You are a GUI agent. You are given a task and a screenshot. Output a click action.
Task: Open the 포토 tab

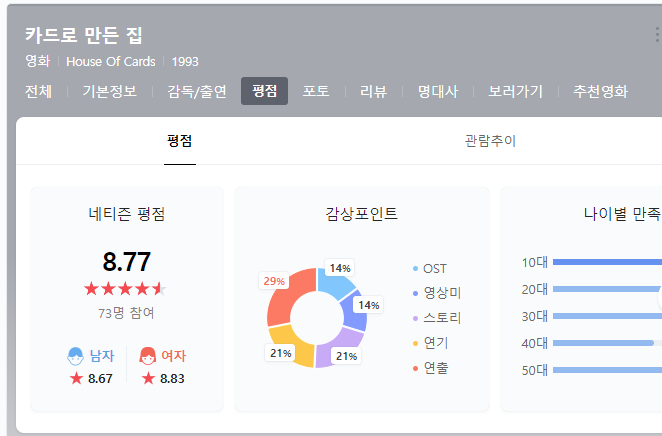coord(316,91)
